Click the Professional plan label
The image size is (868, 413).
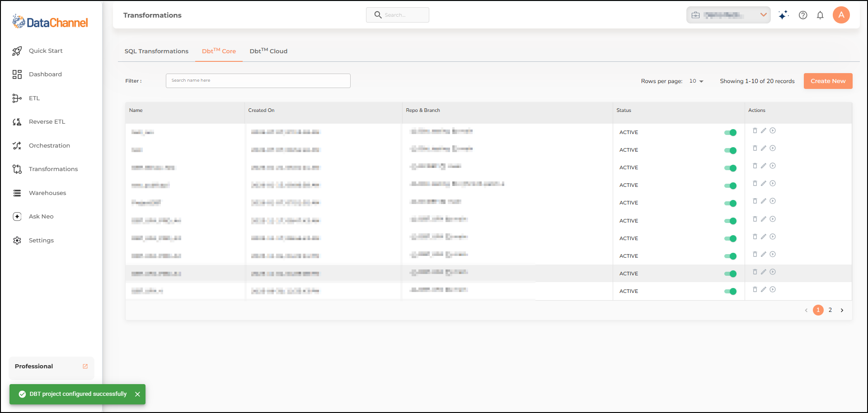coord(34,367)
